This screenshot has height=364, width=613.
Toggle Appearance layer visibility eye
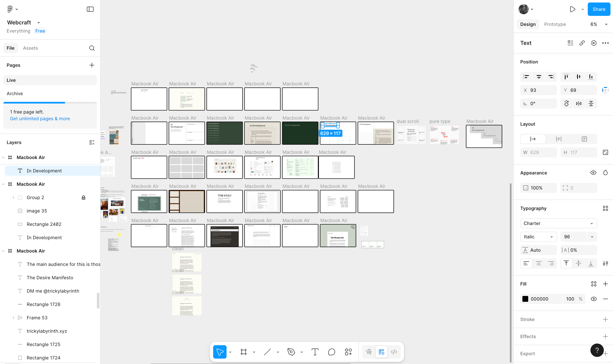[x=593, y=173]
